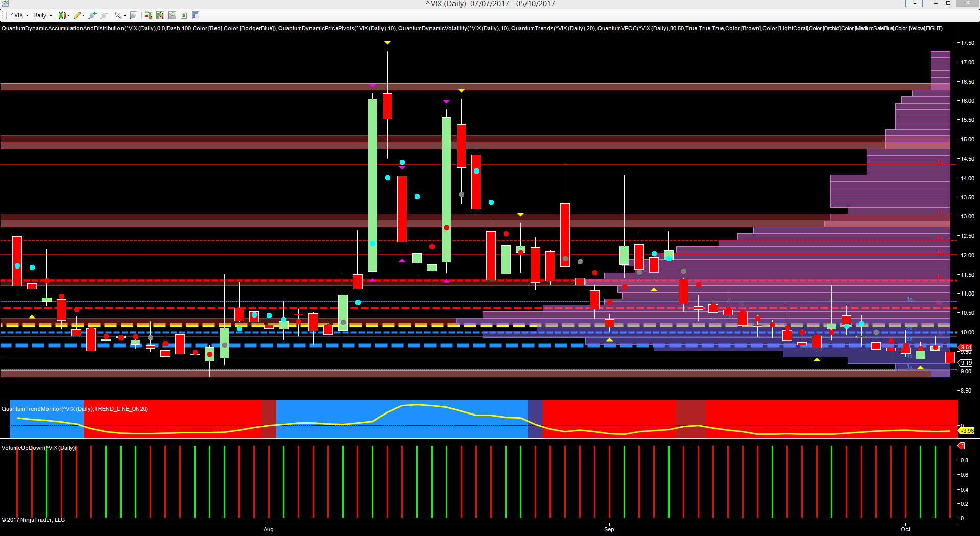The image size is (980, 536).
Task: Click the Aug date label on time axis
Action: tap(269, 529)
